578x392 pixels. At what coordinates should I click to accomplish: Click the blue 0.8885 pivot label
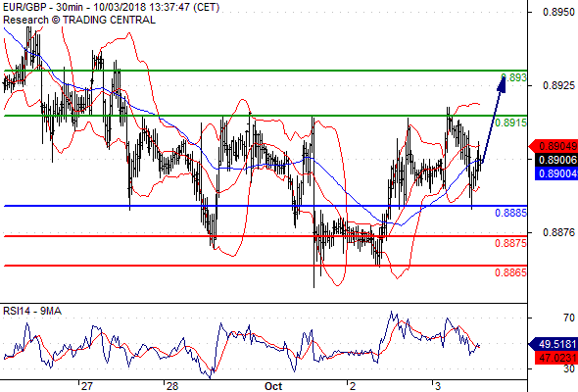511,213
